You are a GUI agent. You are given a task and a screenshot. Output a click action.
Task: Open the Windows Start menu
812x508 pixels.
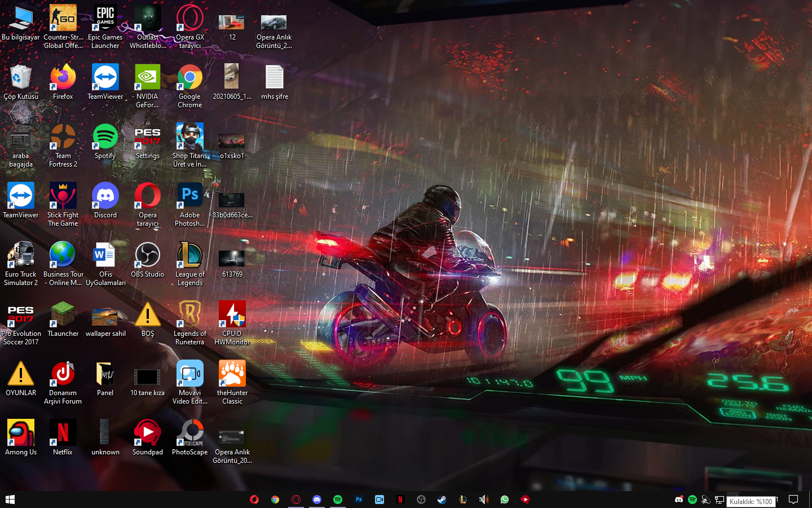pyautogui.click(x=10, y=500)
